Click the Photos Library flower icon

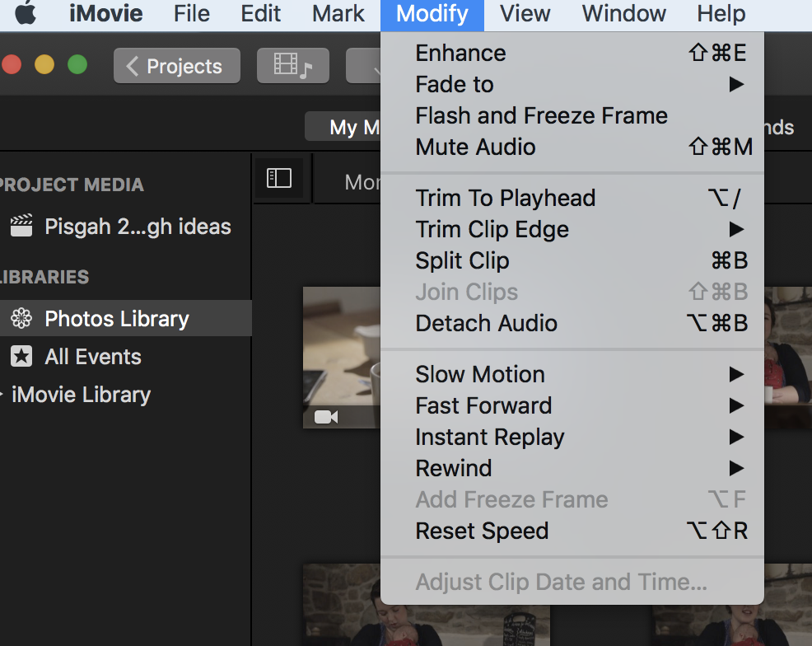click(21, 319)
